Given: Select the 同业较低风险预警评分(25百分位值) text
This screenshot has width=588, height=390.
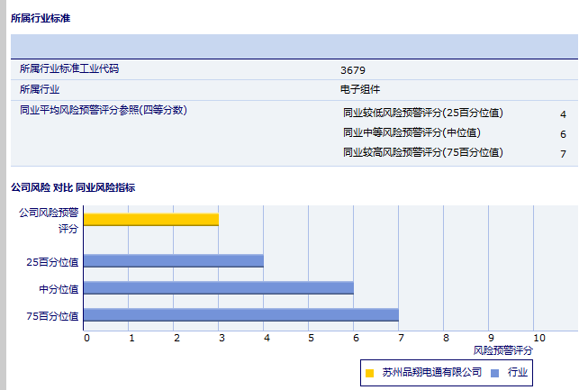Looking at the screenshot, I should point(422,113).
